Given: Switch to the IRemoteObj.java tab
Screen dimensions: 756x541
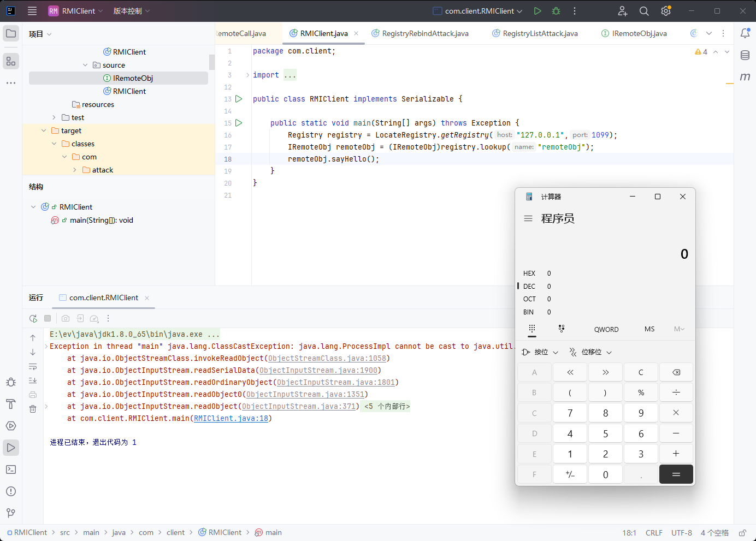Looking at the screenshot, I should (634, 33).
